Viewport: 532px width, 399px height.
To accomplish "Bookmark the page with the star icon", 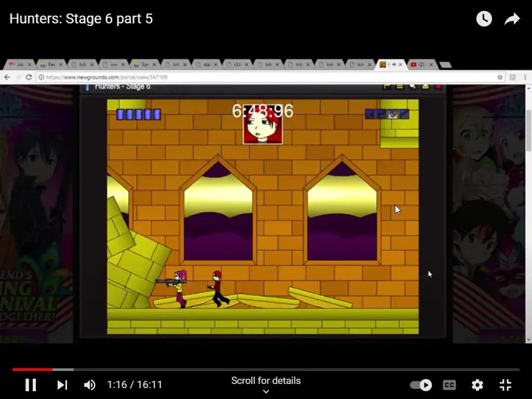I will (x=500, y=77).
